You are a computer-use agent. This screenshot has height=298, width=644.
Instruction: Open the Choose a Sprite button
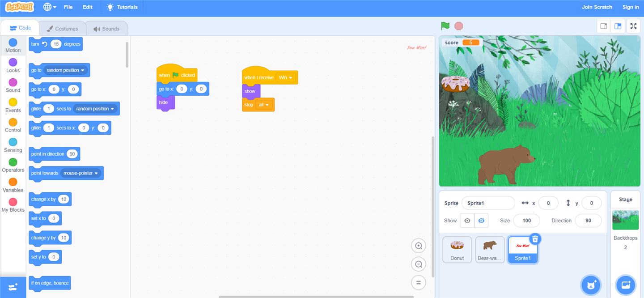pyautogui.click(x=591, y=285)
